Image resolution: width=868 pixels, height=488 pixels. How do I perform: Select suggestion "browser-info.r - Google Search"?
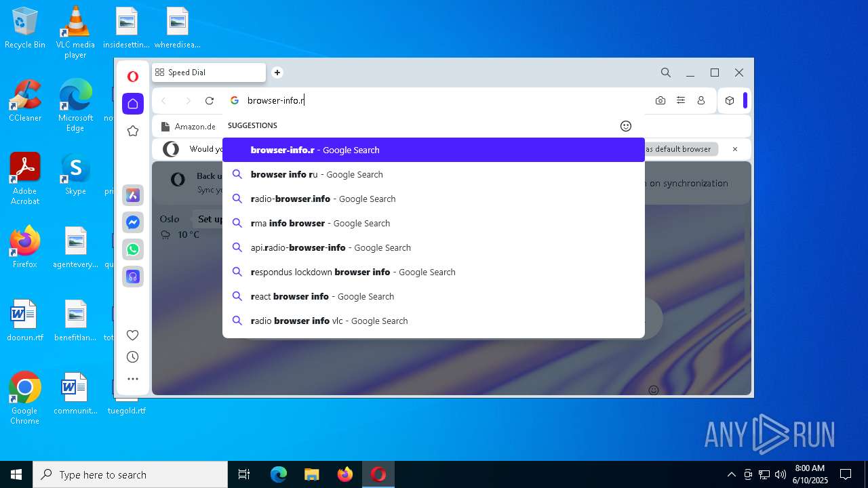coord(433,150)
